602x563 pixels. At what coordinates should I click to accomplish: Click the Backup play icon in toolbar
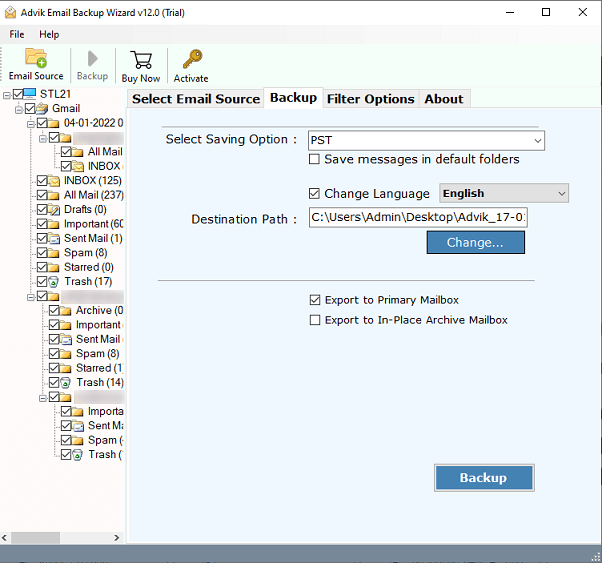[x=92, y=58]
